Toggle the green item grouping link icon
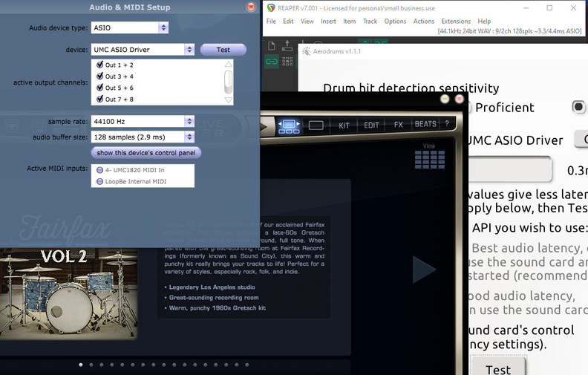This screenshot has height=375, width=588. (x=272, y=62)
